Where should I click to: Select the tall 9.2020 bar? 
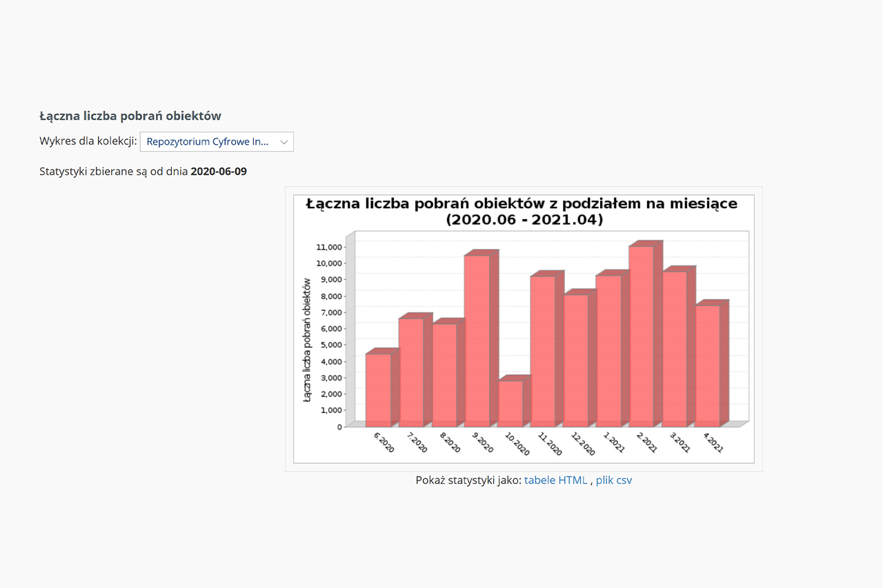tap(477, 341)
